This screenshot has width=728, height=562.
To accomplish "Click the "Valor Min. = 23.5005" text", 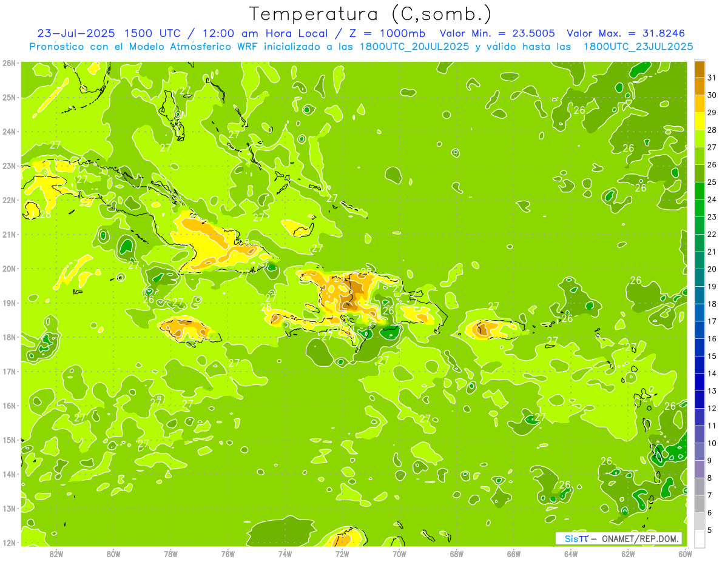I will pos(497,33).
